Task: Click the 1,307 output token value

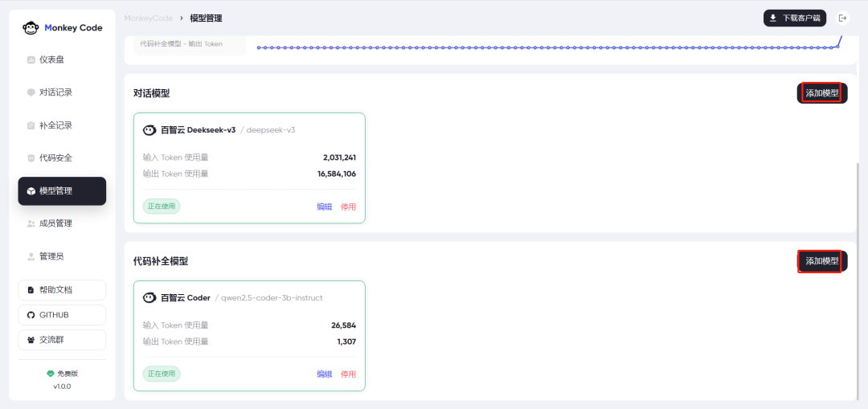Action: [346, 342]
